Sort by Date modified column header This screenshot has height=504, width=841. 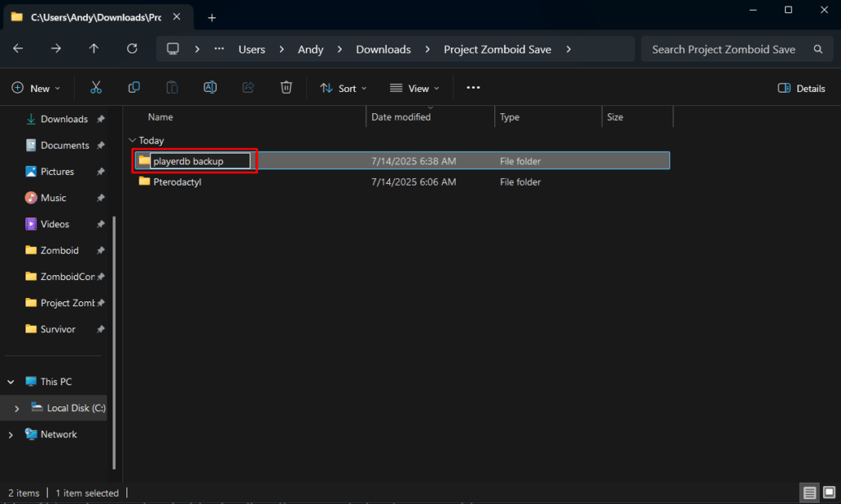click(x=401, y=117)
